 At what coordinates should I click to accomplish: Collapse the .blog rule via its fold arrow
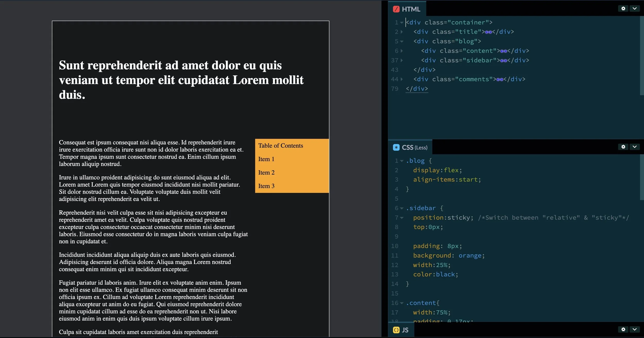pos(402,160)
